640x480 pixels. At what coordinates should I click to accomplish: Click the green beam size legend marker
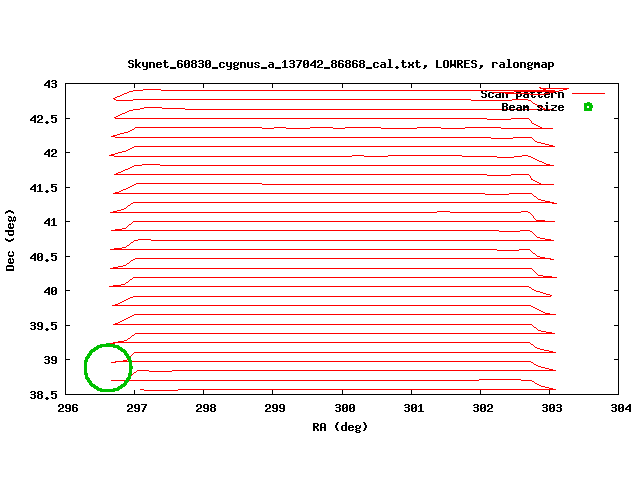(x=588, y=107)
